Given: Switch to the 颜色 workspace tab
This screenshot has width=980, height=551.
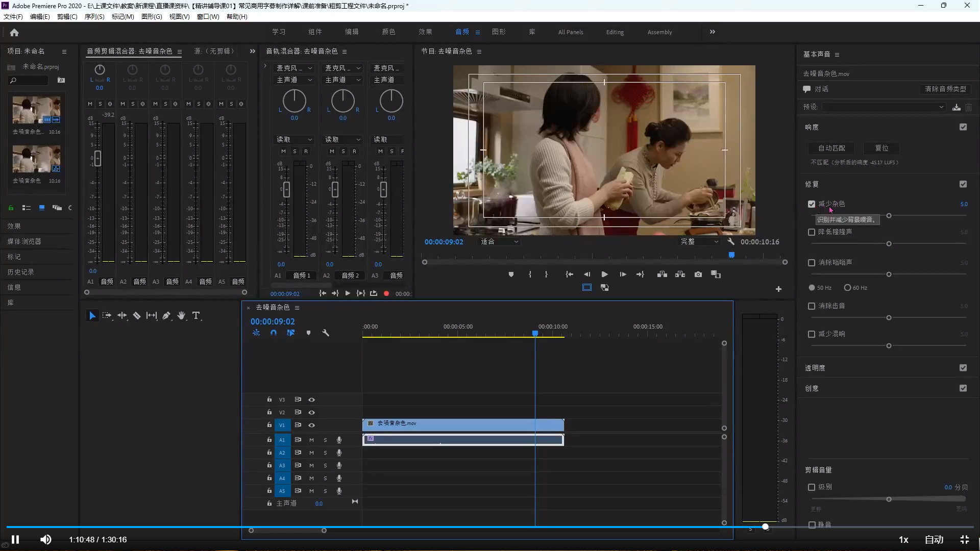Looking at the screenshot, I should click(x=388, y=32).
